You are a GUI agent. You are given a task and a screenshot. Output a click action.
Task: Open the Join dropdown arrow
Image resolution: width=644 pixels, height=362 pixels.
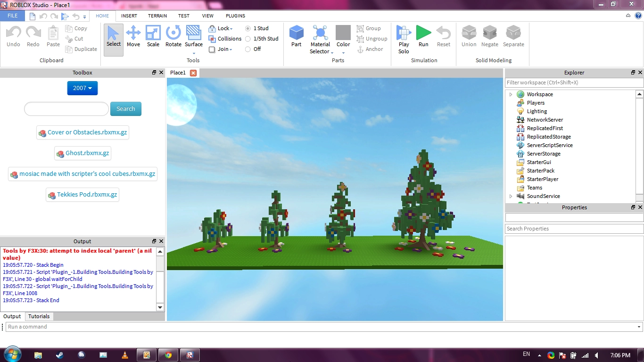tap(231, 49)
